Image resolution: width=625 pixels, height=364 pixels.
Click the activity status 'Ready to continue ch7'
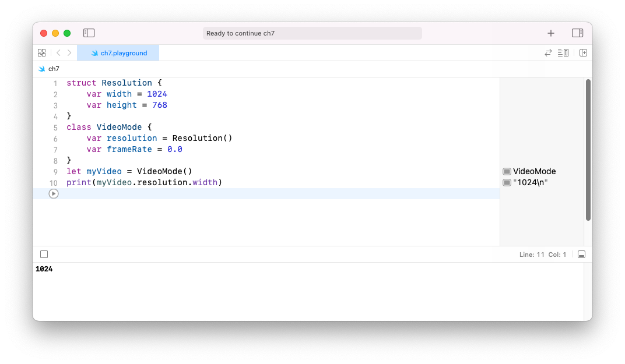[x=312, y=33]
